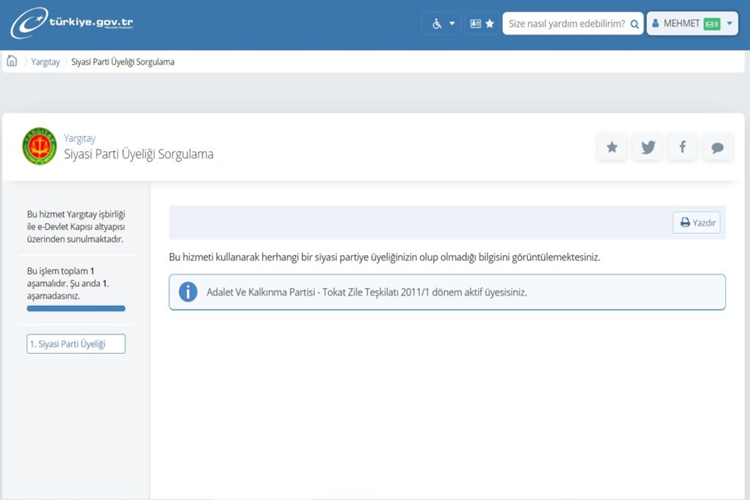This screenshot has width=750, height=500.
Task: Go to Yargıtay in the breadcrumb
Action: pyautogui.click(x=45, y=62)
